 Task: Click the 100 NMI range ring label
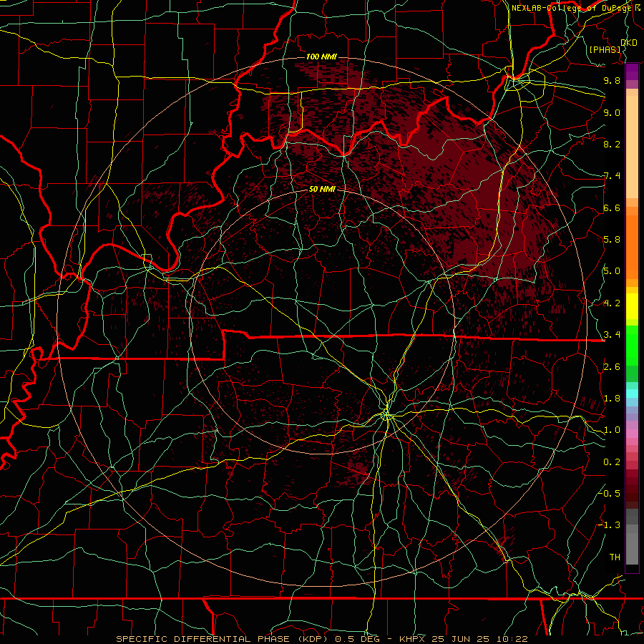point(321,57)
